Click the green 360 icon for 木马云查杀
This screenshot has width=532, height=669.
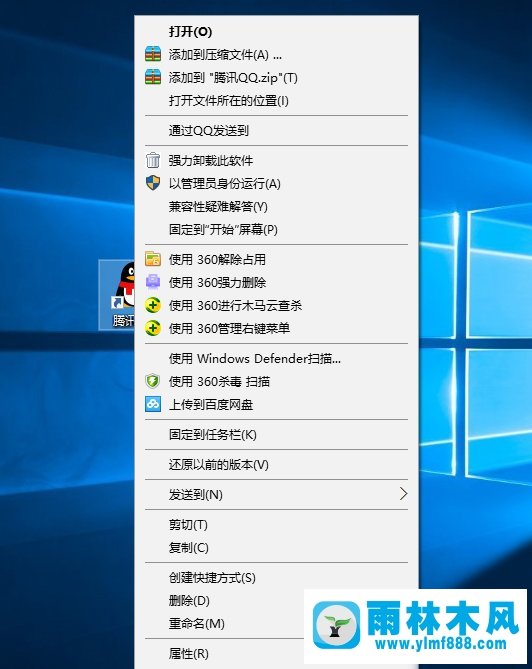coord(153,305)
